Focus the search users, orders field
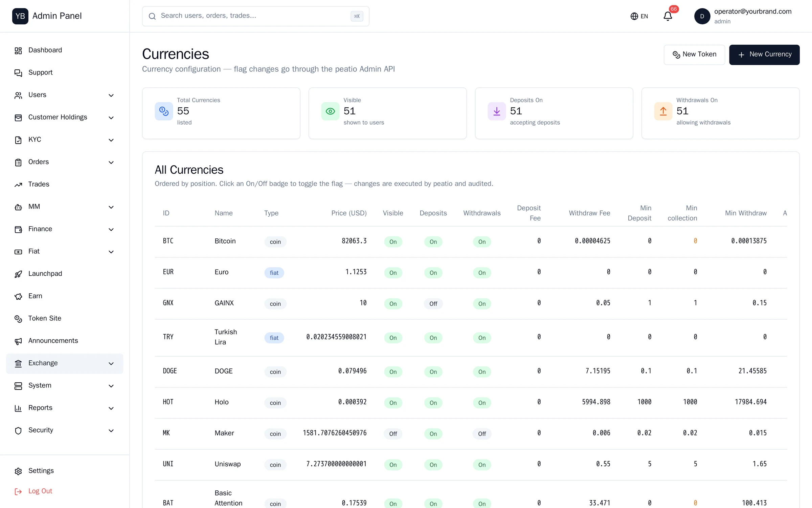Screen dimensions: 812x508 pyautogui.click(x=255, y=16)
